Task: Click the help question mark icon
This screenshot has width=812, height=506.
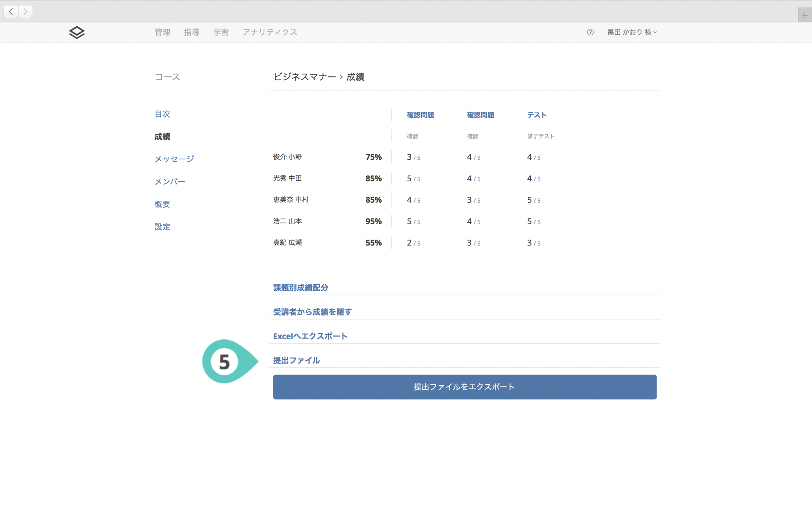Action: point(590,32)
